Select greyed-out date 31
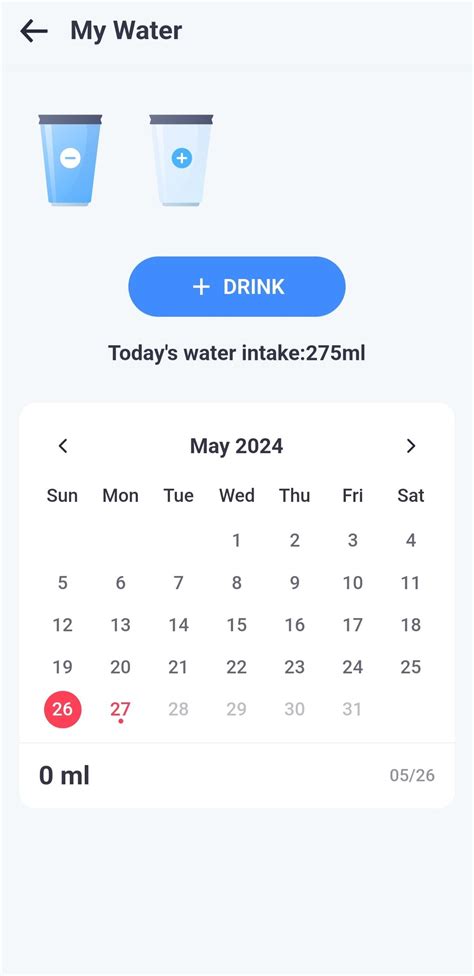This screenshot has width=474, height=976. tap(352, 709)
